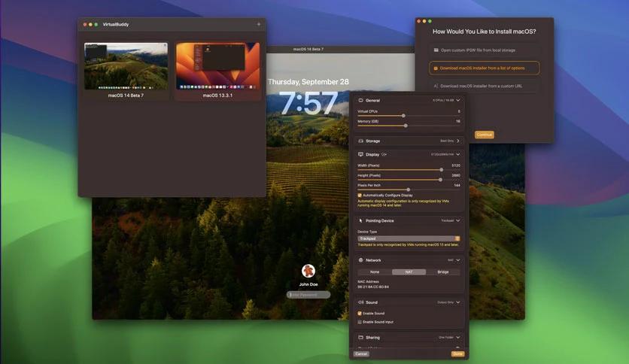Click Continue in the install macOS dialog
Viewport: 629px width, 364px height.
coord(485,135)
